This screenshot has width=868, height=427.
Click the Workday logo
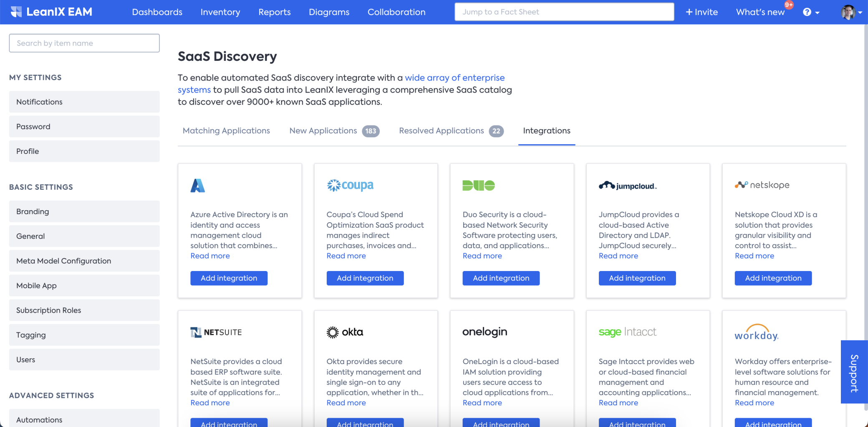[x=757, y=332]
